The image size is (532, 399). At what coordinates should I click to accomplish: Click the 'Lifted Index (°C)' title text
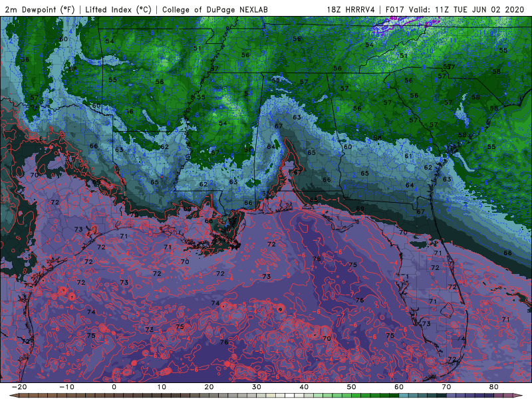coord(118,9)
